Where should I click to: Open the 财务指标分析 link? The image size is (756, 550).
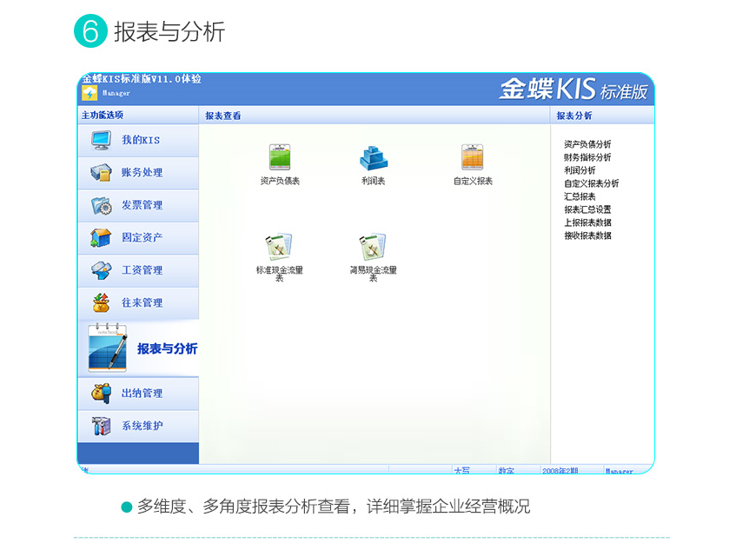pyautogui.click(x=587, y=157)
